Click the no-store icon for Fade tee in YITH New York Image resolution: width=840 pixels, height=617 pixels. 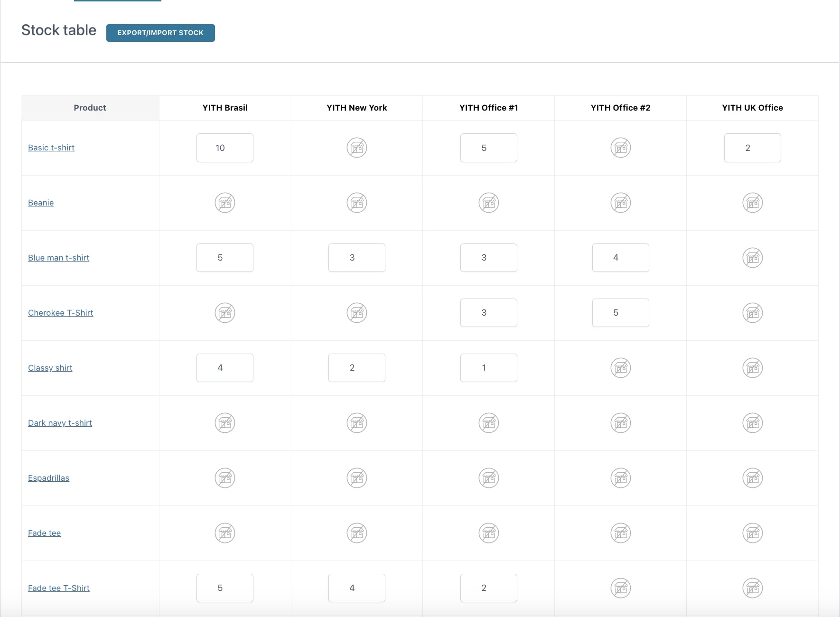(x=357, y=533)
